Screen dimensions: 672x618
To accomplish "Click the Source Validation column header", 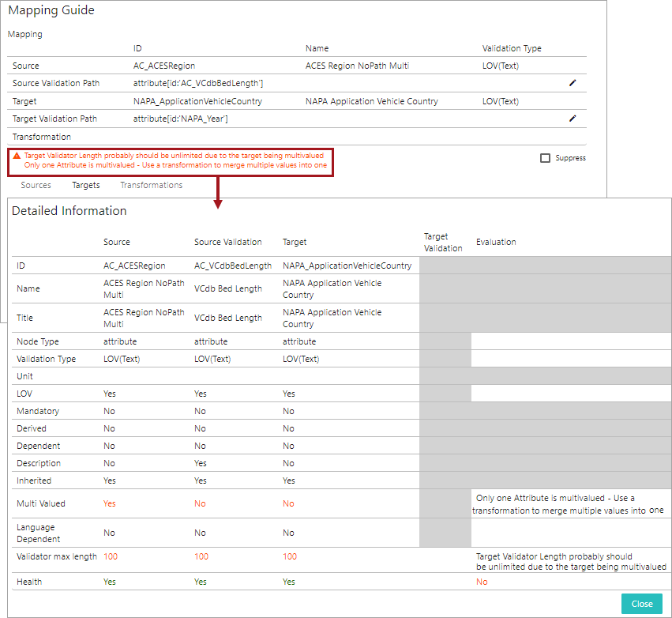I will point(228,242).
